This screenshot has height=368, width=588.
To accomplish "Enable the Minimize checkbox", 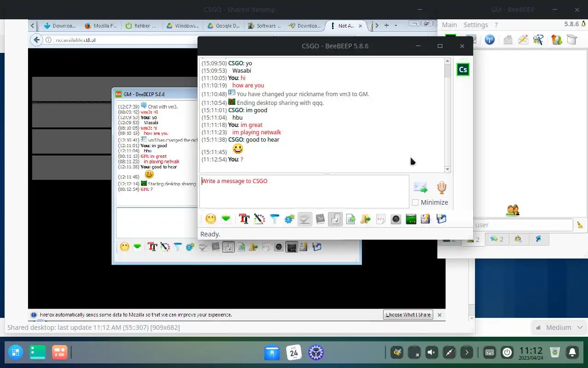I will coord(415,202).
